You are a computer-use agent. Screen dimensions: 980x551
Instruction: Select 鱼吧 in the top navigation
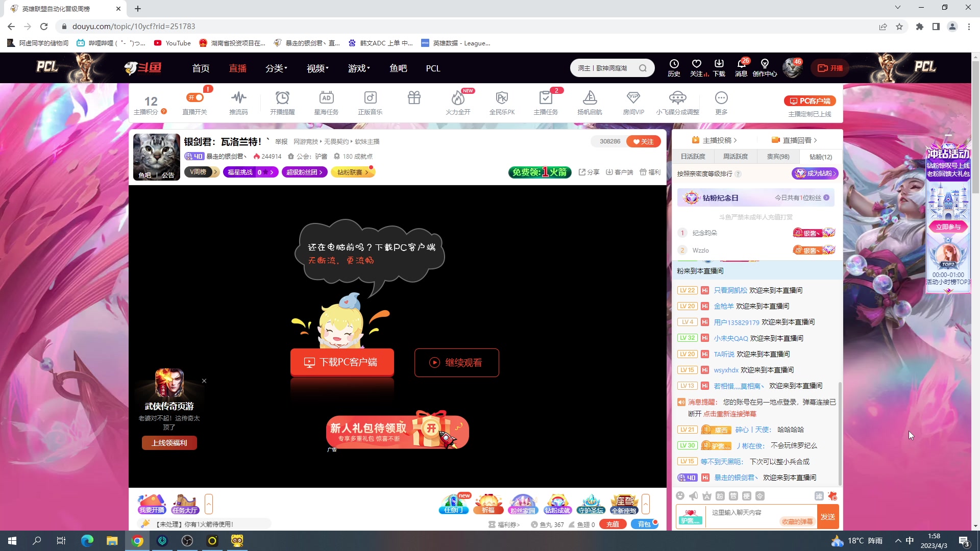pyautogui.click(x=398, y=68)
